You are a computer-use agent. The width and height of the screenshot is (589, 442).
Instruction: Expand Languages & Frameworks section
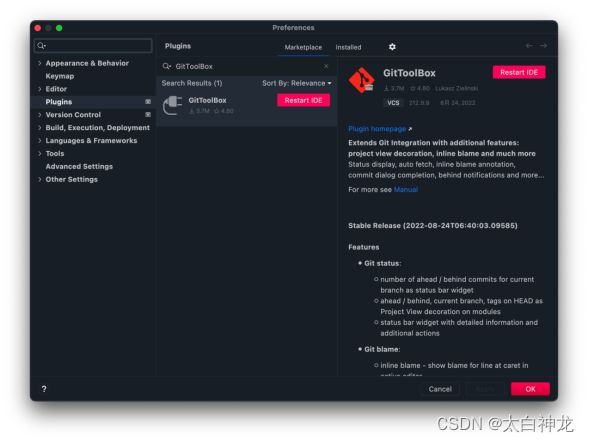tap(39, 140)
